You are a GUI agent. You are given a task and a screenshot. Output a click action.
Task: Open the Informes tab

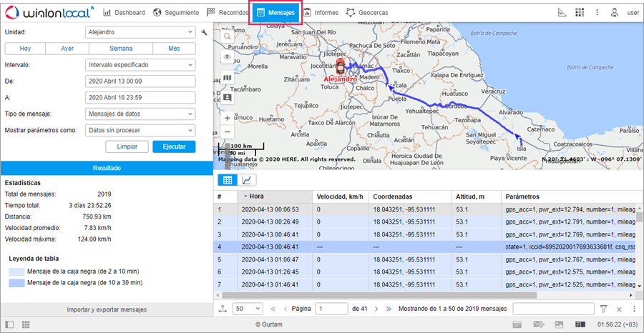click(321, 12)
